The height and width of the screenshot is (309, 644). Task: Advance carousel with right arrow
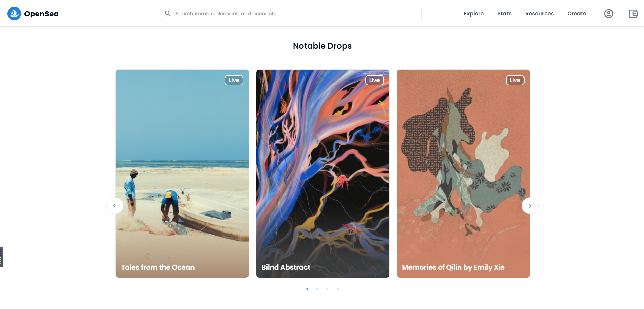[530, 206]
